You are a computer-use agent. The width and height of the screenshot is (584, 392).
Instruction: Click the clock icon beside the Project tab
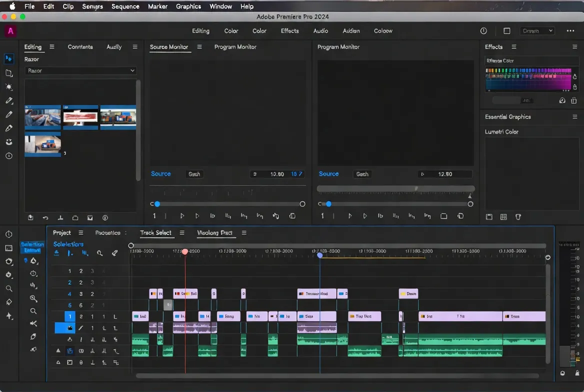click(9, 234)
